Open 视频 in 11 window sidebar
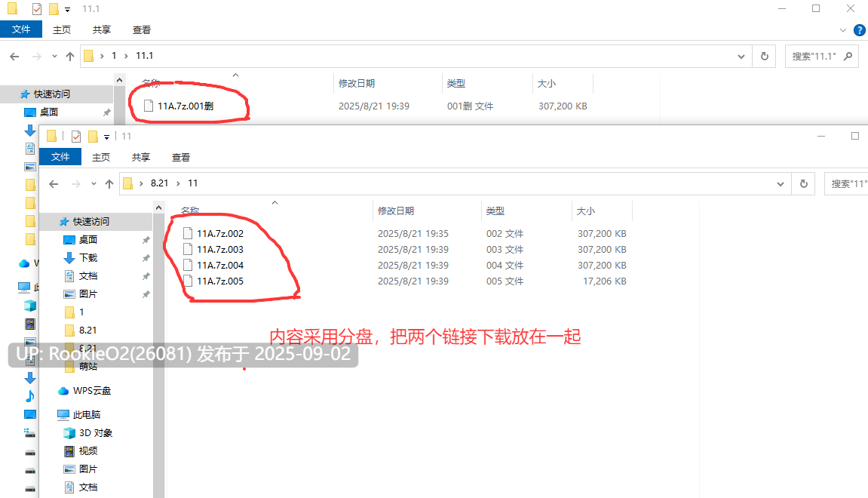Image resolution: width=868 pixels, height=498 pixels. (x=88, y=451)
